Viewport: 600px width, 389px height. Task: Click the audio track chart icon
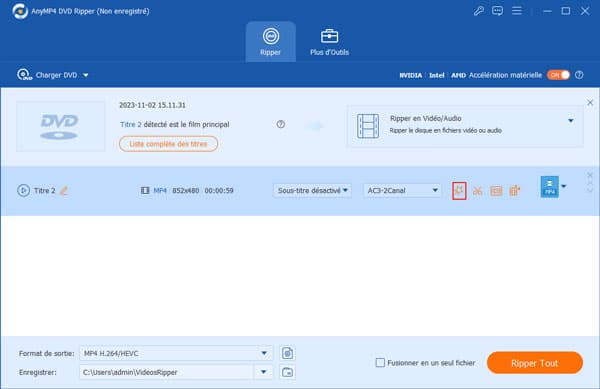(515, 190)
